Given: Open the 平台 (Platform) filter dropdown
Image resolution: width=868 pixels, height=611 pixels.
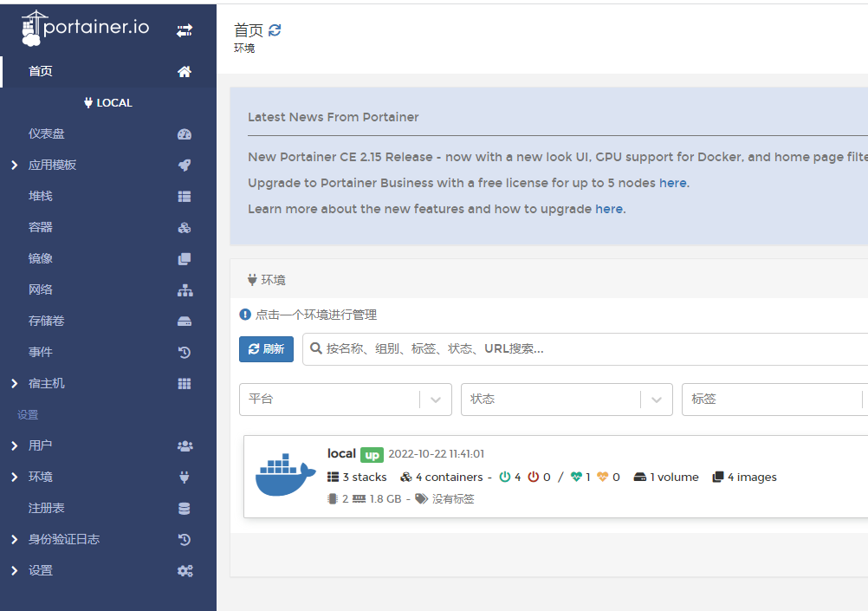Looking at the screenshot, I should point(345,399).
